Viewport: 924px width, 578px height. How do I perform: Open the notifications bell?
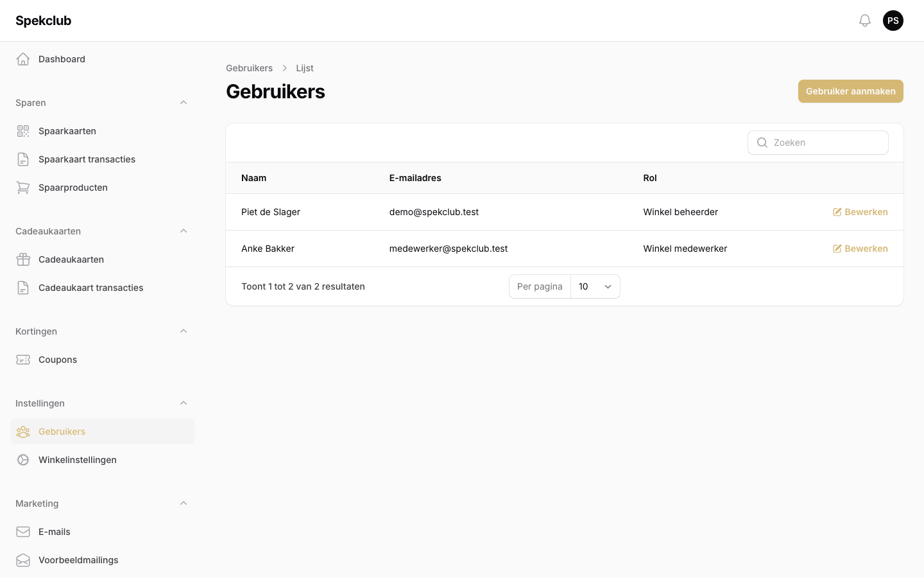[x=865, y=21]
